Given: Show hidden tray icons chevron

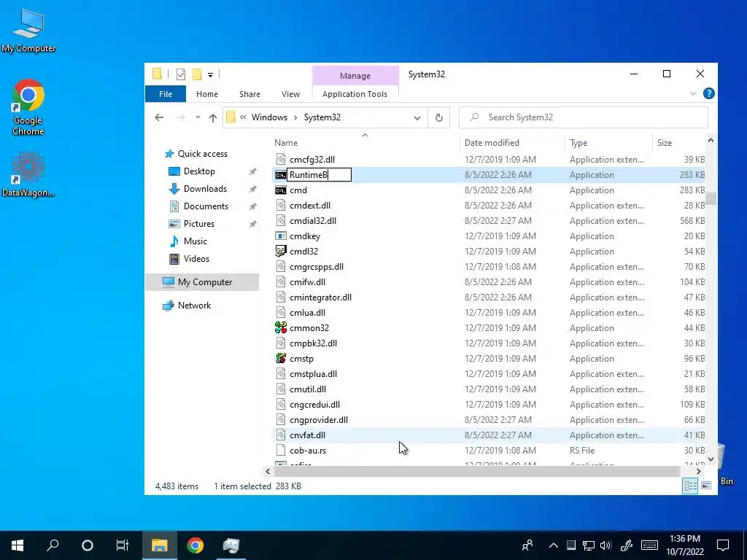Looking at the screenshot, I should click(x=553, y=545).
